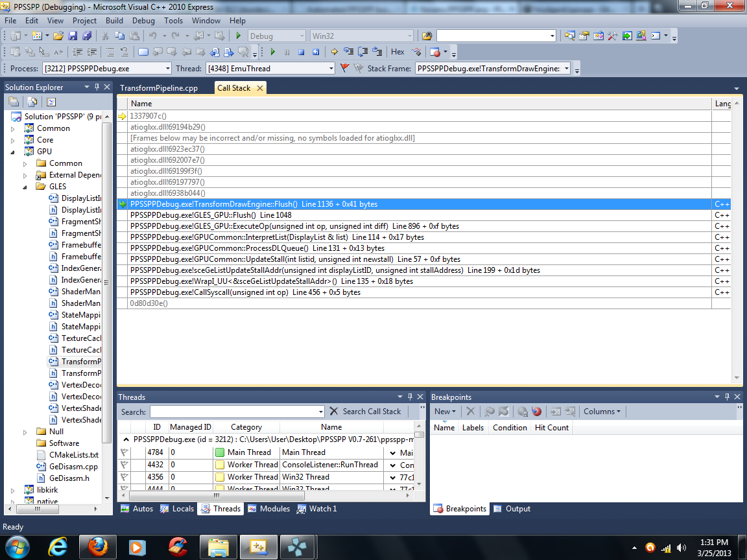Toggle Hex display in debug toolbar

pos(397,52)
